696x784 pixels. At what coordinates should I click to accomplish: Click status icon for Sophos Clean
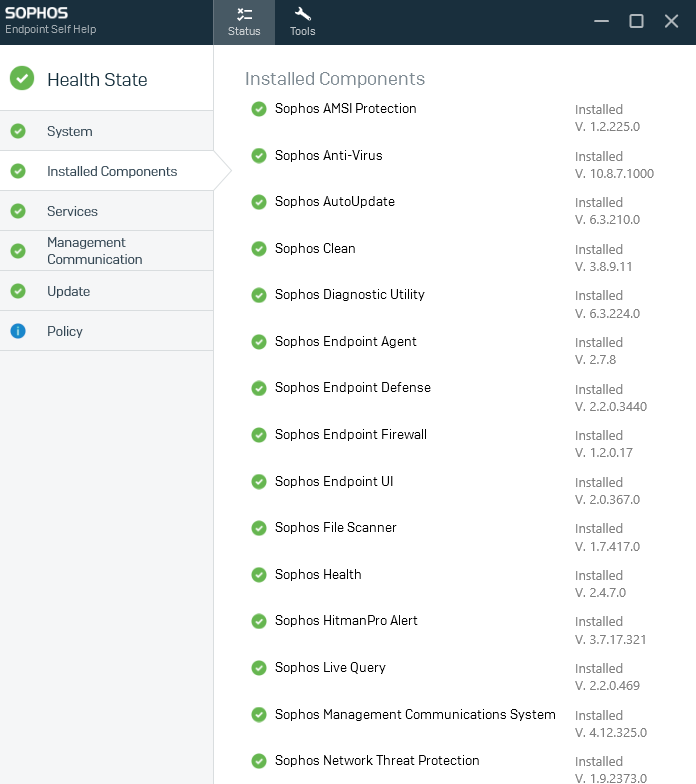(x=259, y=249)
